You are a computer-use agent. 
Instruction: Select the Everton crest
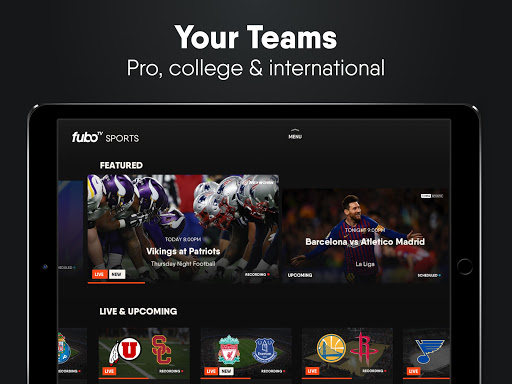265,350
